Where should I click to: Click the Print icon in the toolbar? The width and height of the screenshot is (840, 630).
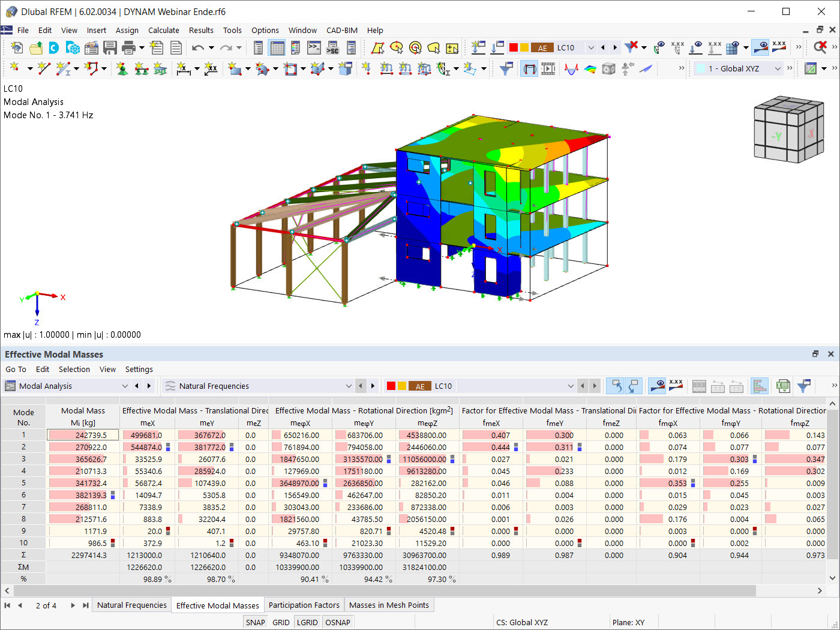pos(128,48)
